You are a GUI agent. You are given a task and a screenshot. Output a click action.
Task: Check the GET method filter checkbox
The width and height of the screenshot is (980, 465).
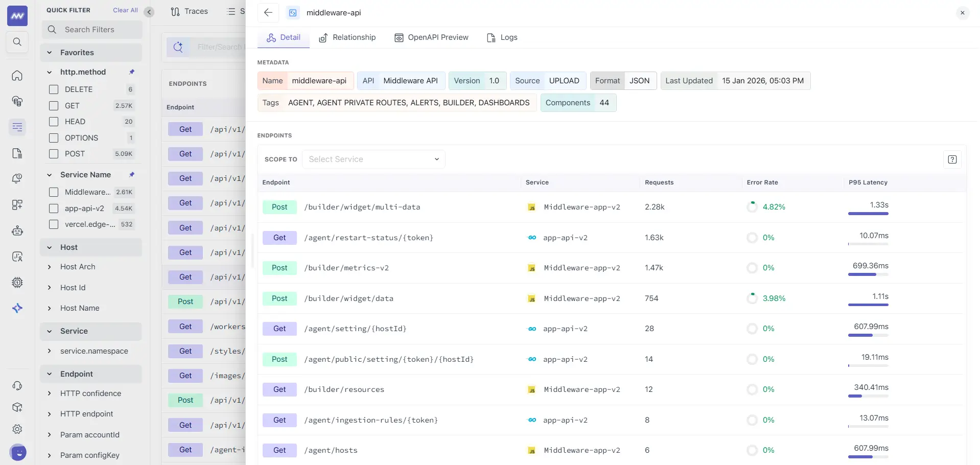[x=53, y=106]
